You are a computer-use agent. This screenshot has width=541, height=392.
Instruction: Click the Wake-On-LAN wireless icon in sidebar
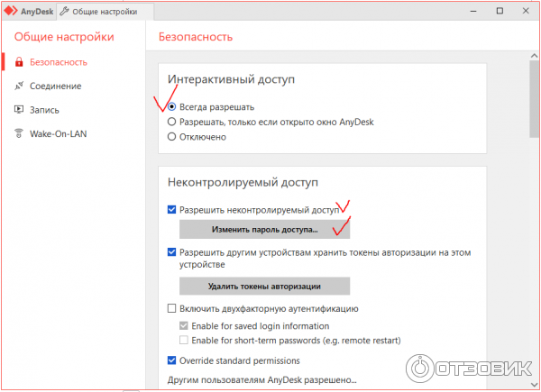click(19, 134)
